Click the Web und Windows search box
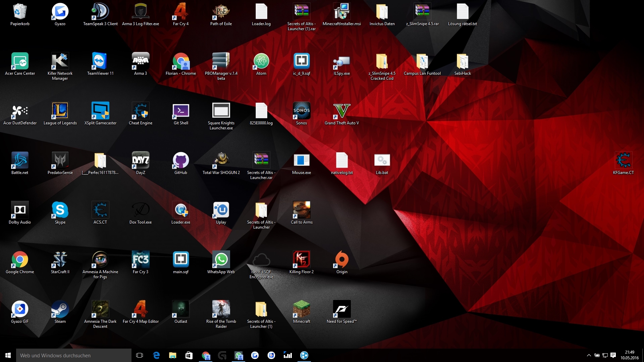The width and height of the screenshot is (644, 362). (74, 355)
